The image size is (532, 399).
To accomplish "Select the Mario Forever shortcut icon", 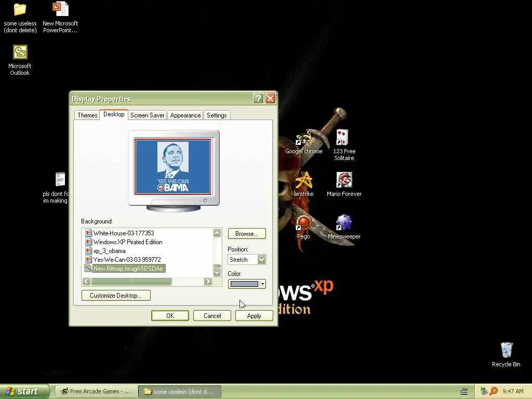I will [344, 180].
